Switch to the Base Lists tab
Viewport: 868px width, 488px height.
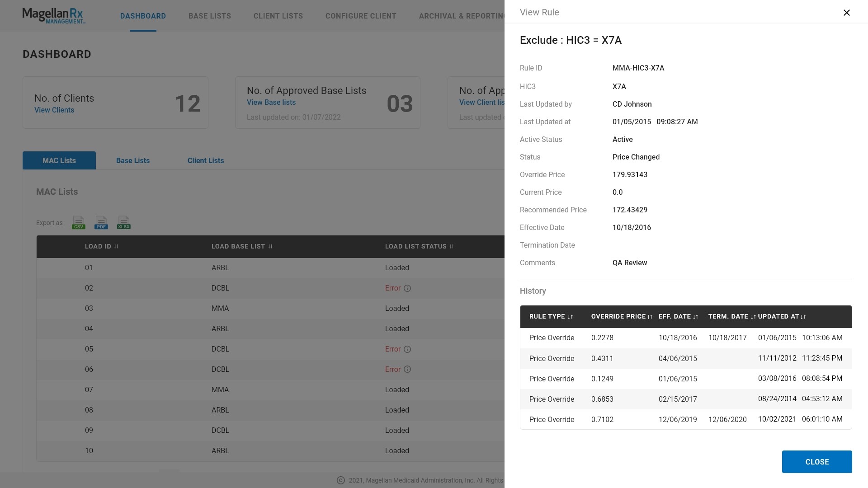132,160
